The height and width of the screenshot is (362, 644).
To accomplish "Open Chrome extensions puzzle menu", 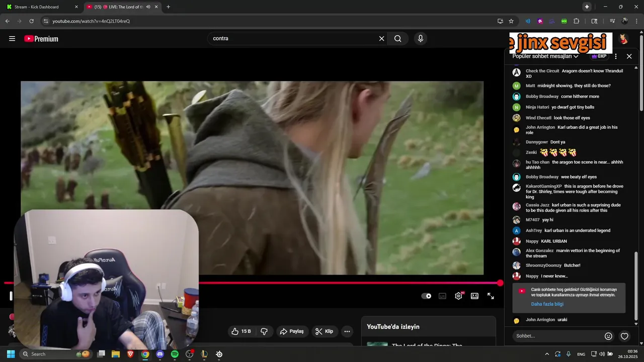I will 576,21.
